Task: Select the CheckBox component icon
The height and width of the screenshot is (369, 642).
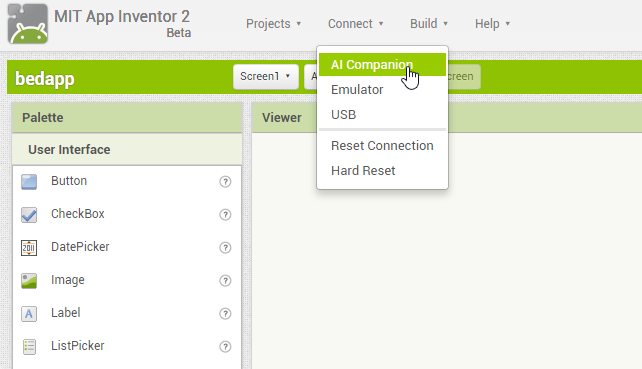Action: point(29,215)
